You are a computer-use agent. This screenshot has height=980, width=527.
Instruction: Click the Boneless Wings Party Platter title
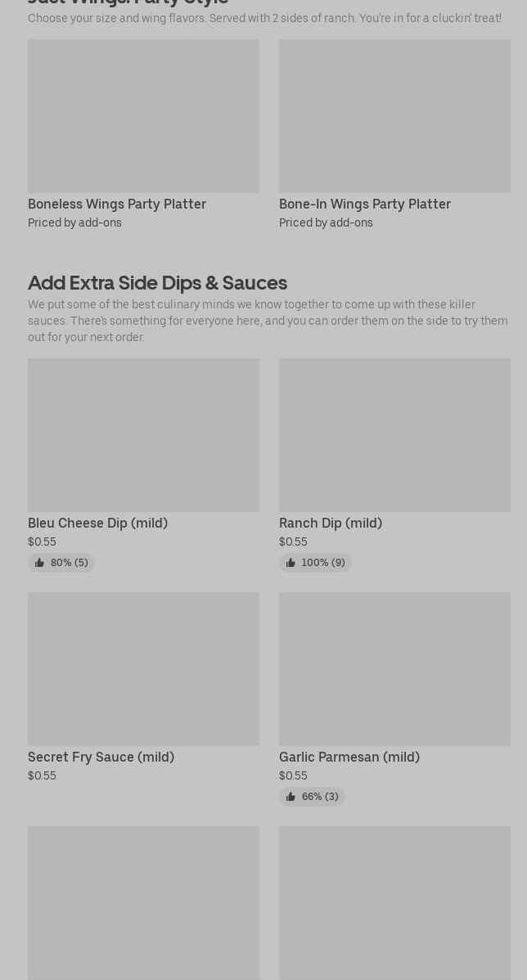click(117, 204)
